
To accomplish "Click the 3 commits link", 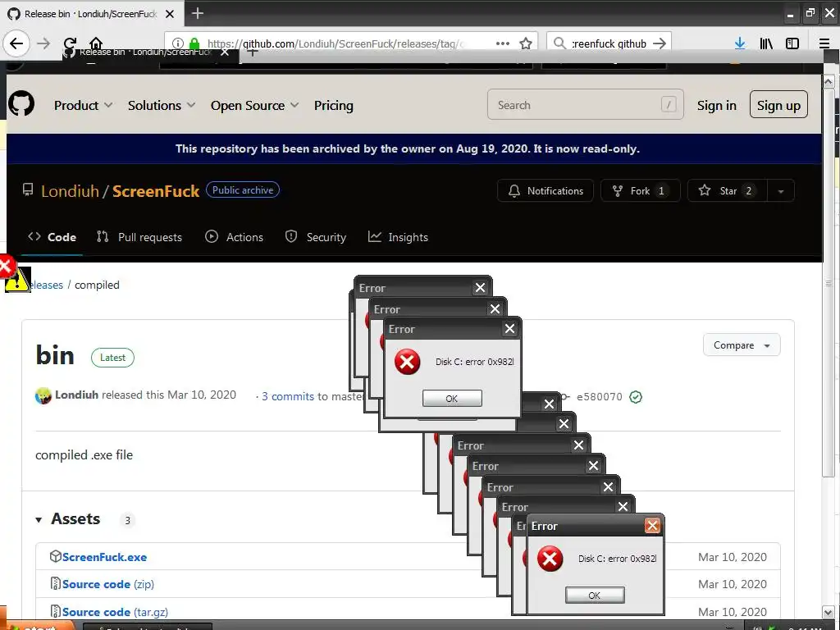I will [288, 397].
